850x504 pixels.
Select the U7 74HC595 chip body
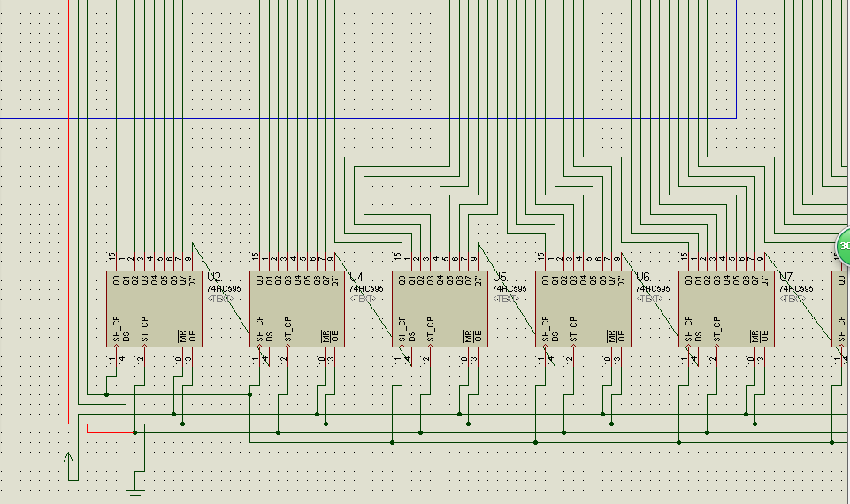[x=726, y=309]
